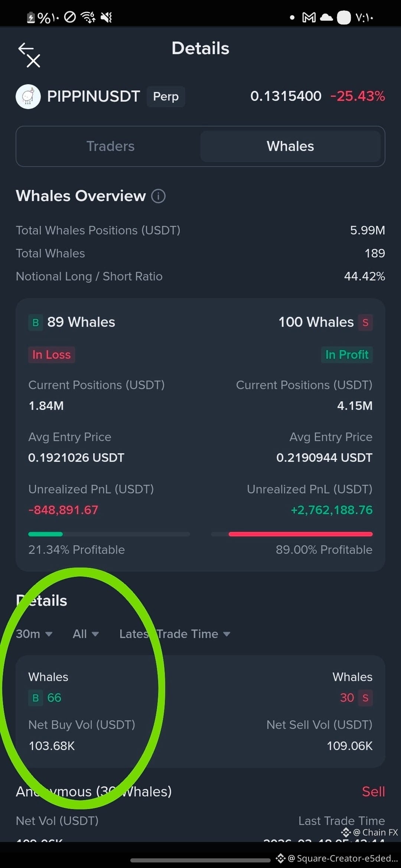
Task: Tap the Perp label tag
Action: pyautogui.click(x=166, y=96)
